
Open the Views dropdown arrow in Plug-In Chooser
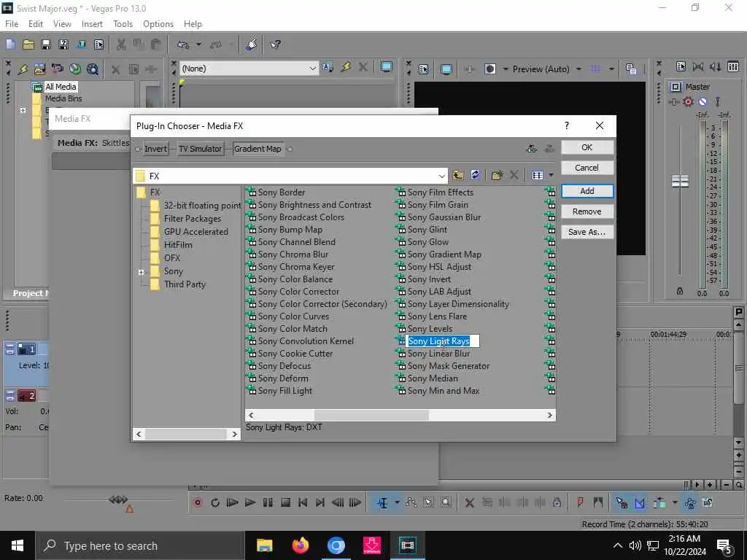551,175
